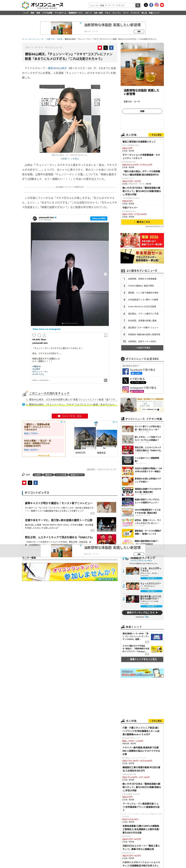Click View more on Instagram link

click(47, 329)
